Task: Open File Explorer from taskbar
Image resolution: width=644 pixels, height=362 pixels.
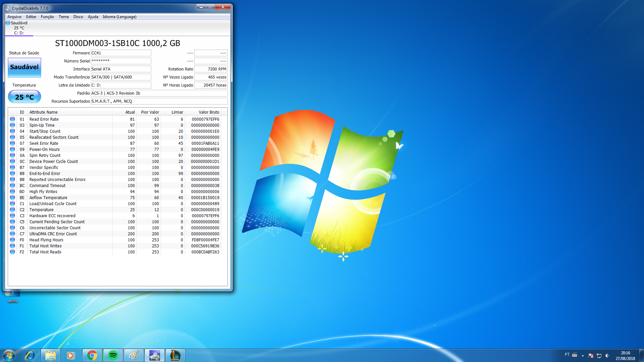Action: tap(51, 355)
